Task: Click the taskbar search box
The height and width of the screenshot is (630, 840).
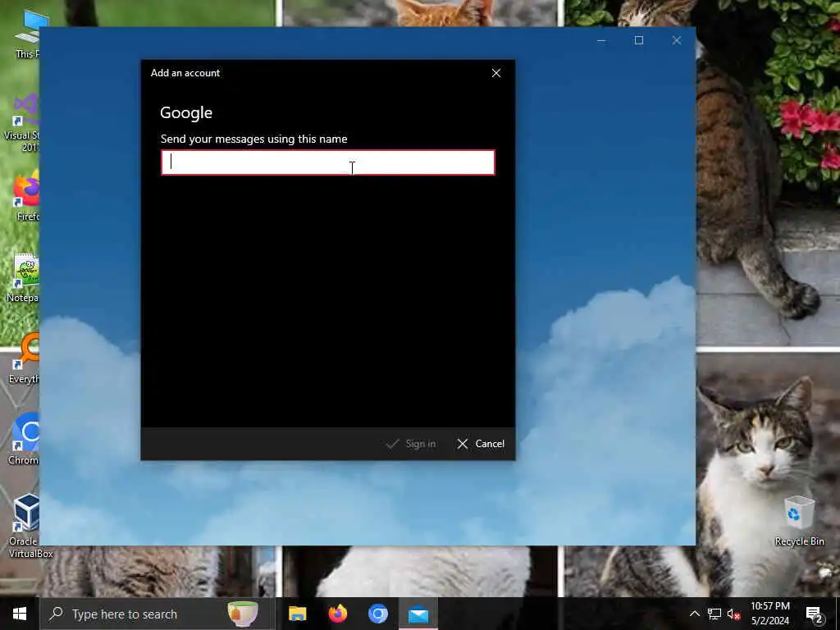Action: pyautogui.click(x=157, y=614)
